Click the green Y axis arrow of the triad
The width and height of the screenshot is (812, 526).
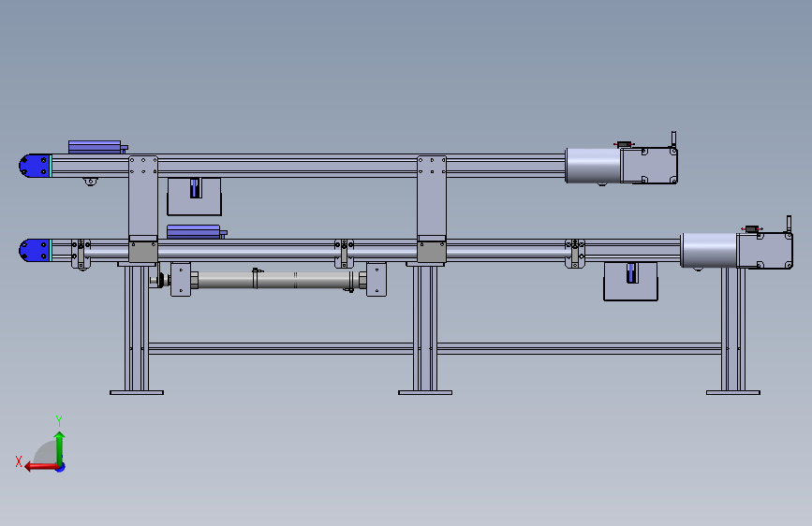(x=60, y=448)
